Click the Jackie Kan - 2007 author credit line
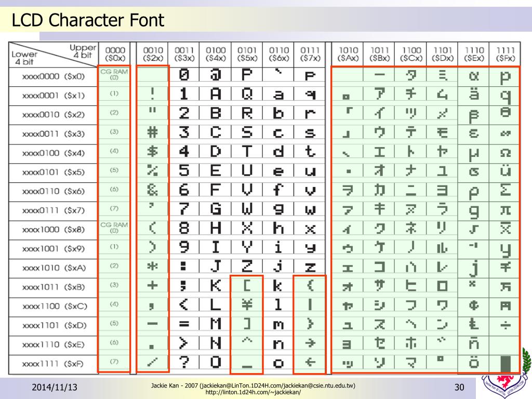 click(253, 385)
